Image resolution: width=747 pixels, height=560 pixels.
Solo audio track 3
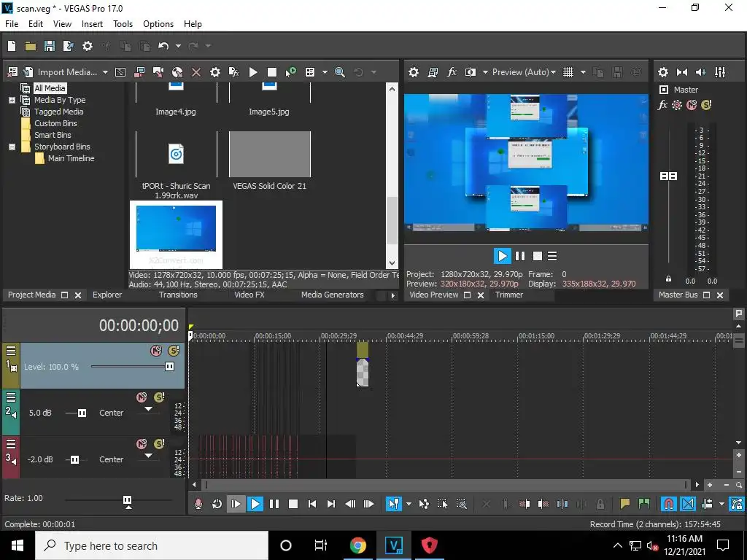point(159,444)
